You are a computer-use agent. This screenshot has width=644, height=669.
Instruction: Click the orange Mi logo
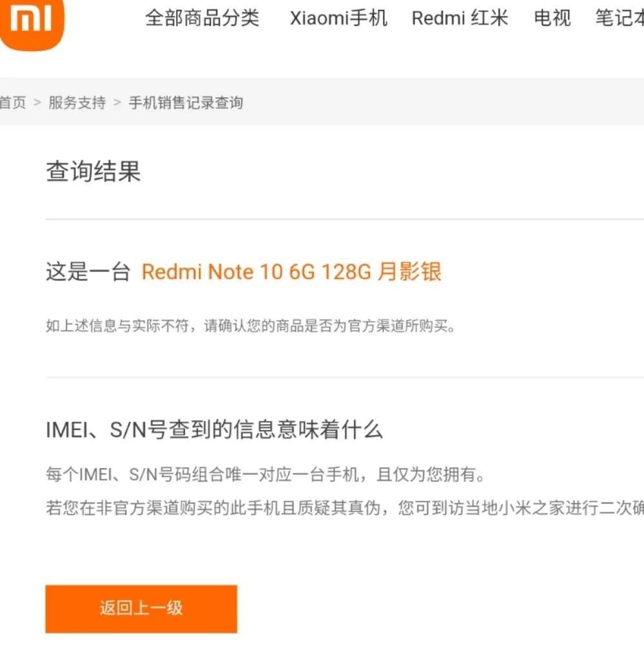coord(31,23)
